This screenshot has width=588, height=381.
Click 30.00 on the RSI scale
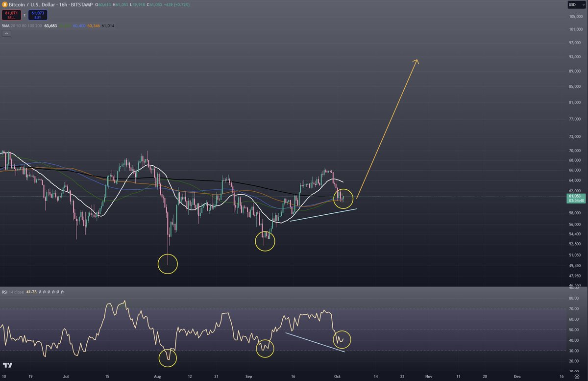point(573,351)
